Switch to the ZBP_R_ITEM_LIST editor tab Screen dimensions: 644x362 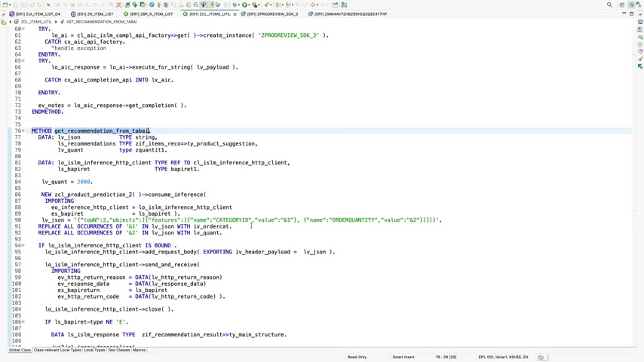click(x=149, y=14)
